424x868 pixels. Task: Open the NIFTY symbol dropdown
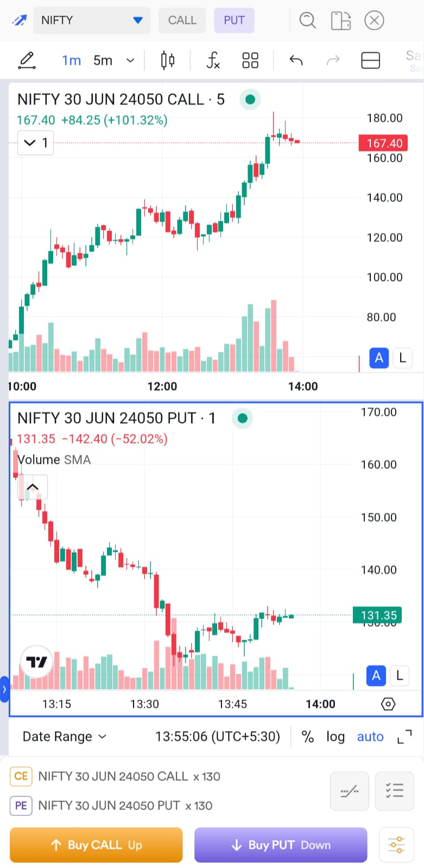tap(92, 20)
